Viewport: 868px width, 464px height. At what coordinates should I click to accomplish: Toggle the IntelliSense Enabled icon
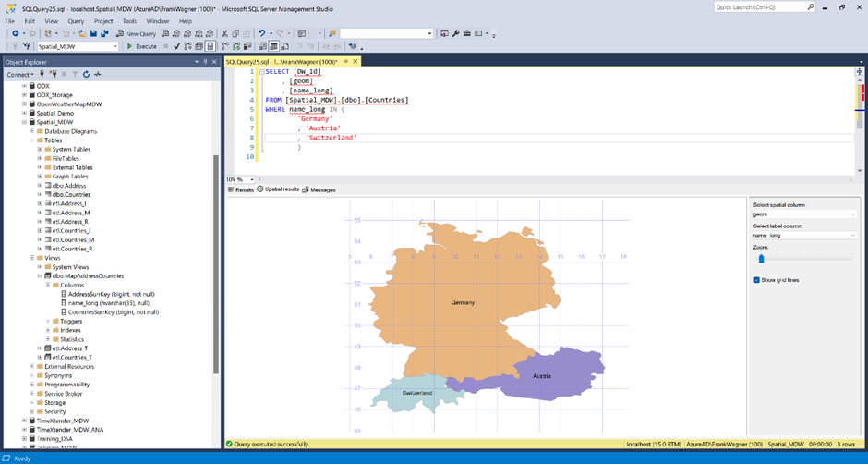(x=210, y=46)
